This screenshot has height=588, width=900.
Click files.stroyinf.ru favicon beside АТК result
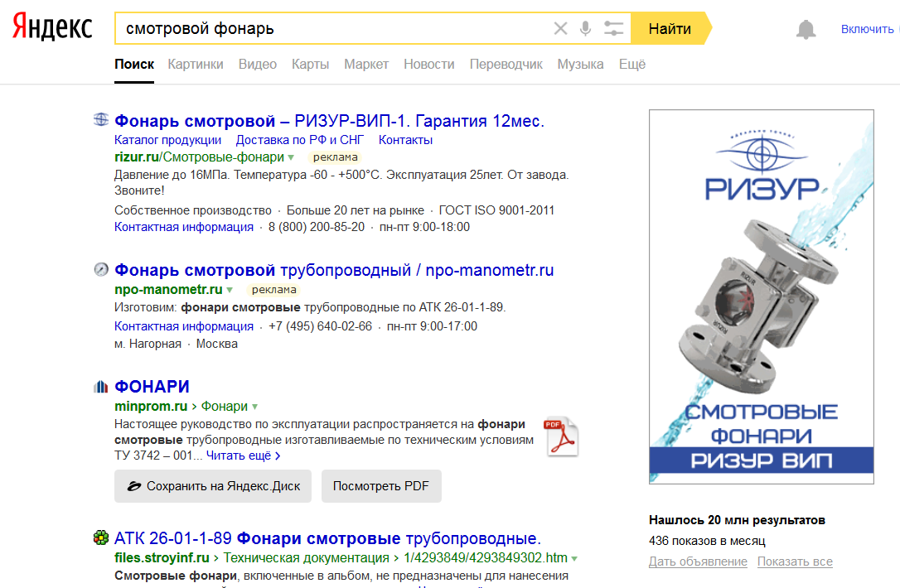tap(101, 537)
